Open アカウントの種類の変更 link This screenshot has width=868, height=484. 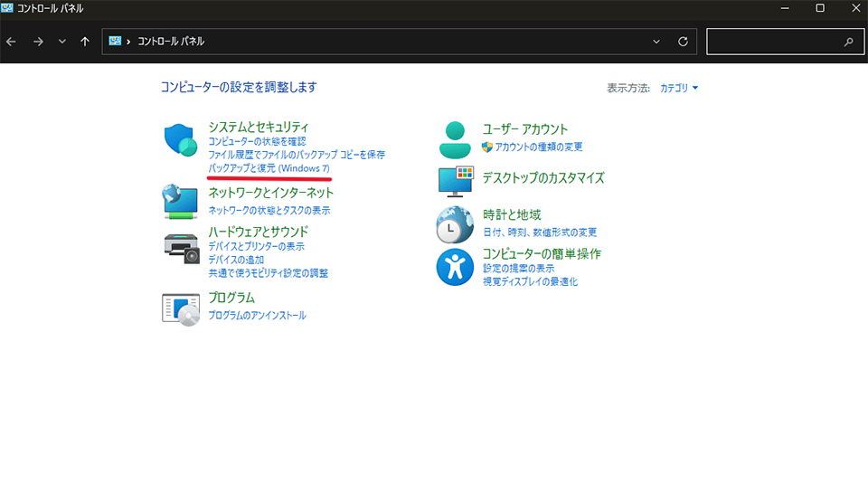pyautogui.click(x=538, y=147)
